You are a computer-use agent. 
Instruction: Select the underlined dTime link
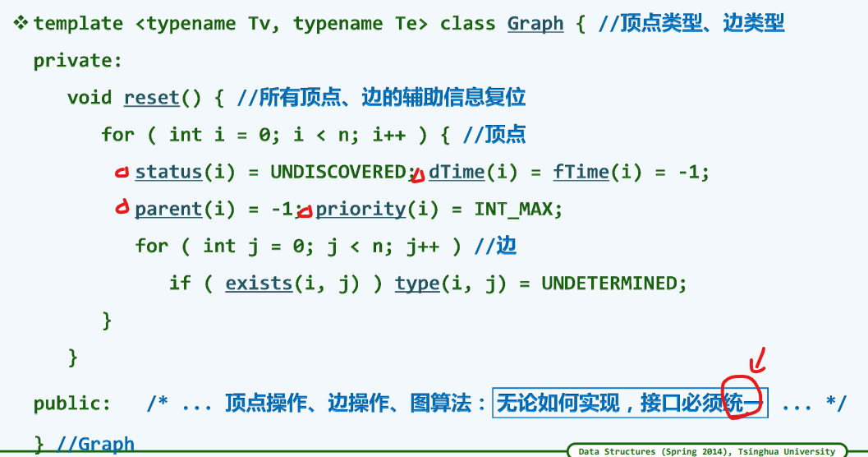pos(456,172)
